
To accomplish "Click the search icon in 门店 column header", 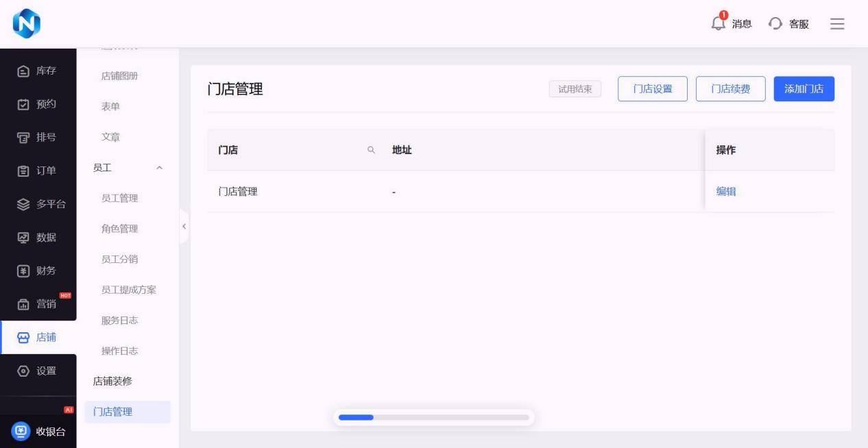I will [372, 150].
